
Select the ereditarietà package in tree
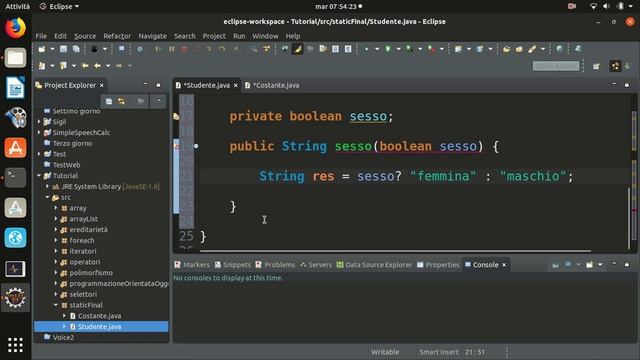tap(88, 229)
